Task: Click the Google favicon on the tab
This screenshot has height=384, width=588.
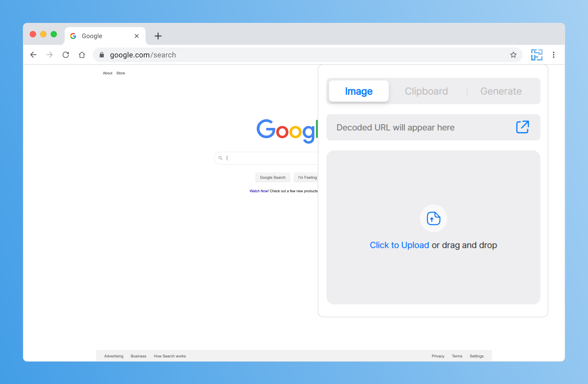Action: (x=73, y=36)
